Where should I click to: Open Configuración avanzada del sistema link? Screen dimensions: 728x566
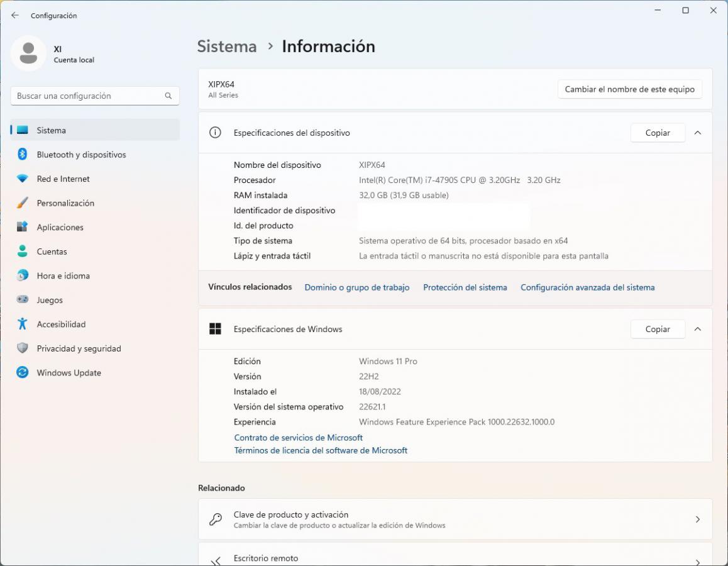[x=587, y=287]
